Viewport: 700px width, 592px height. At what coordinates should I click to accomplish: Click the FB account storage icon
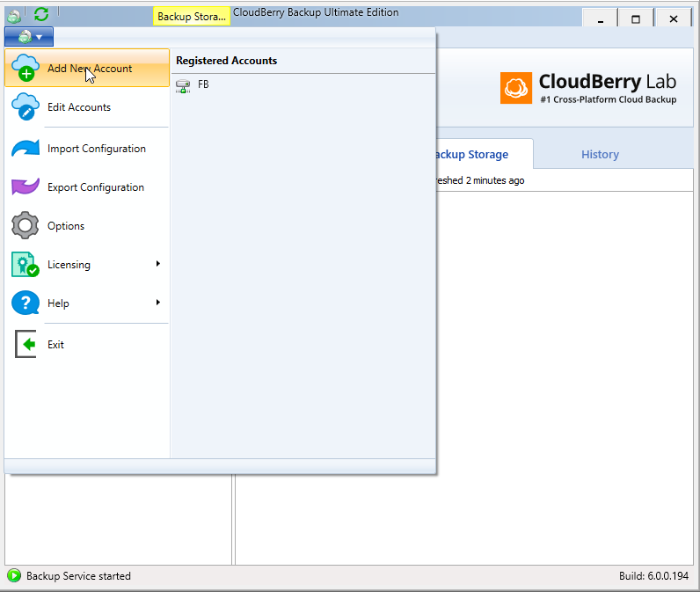pyautogui.click(x=183, y=85)
